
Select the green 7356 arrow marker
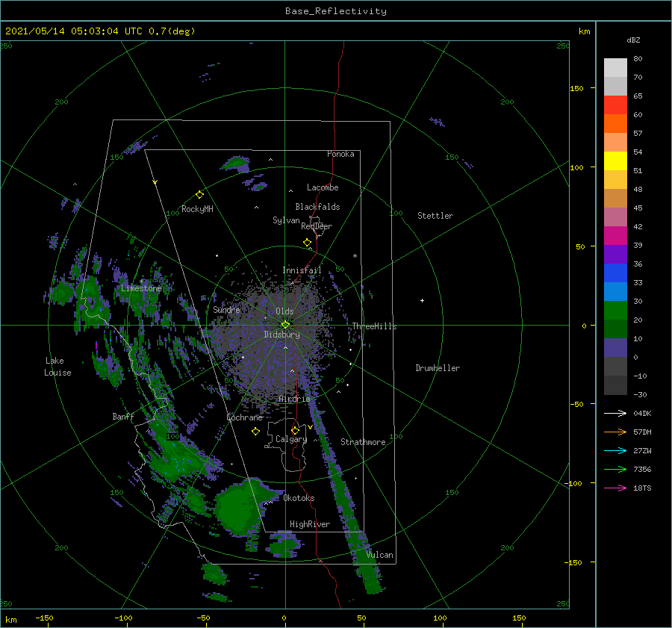pos(615,470)
